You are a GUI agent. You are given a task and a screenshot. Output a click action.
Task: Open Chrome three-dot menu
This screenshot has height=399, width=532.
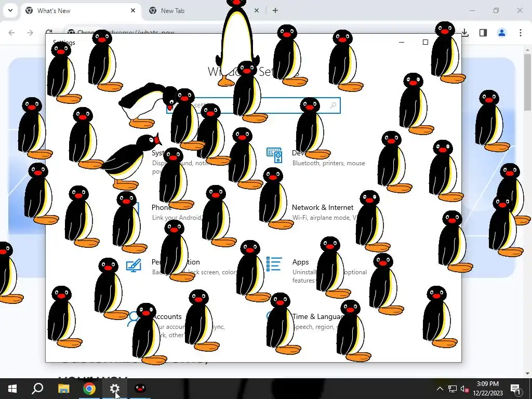tap(521, 33)
